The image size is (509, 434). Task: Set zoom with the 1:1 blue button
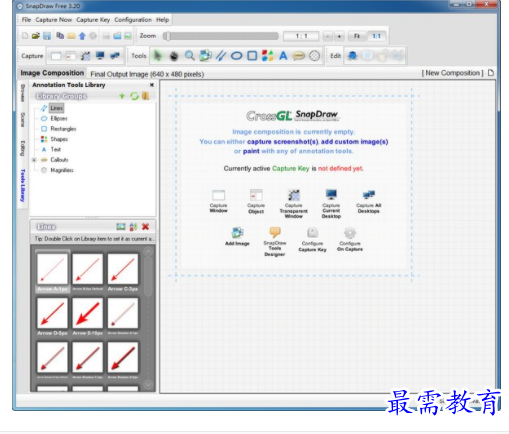tap(376, 36)
